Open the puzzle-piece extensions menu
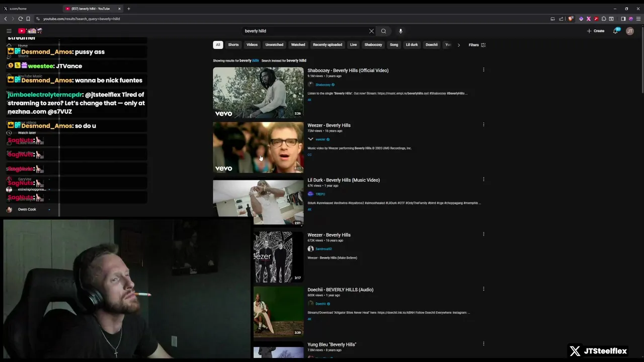 tap(604, 19)
